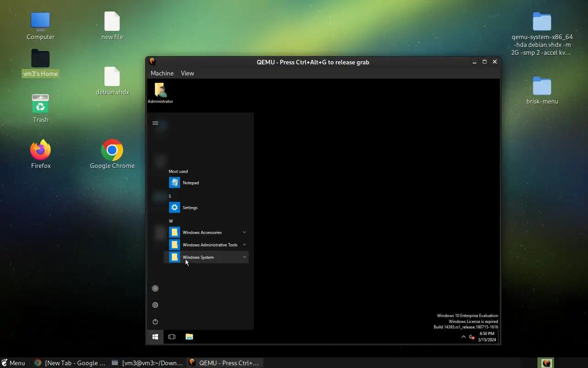
Task: Click the muted volume icon in the Windows tray
Action: point(471,337)
